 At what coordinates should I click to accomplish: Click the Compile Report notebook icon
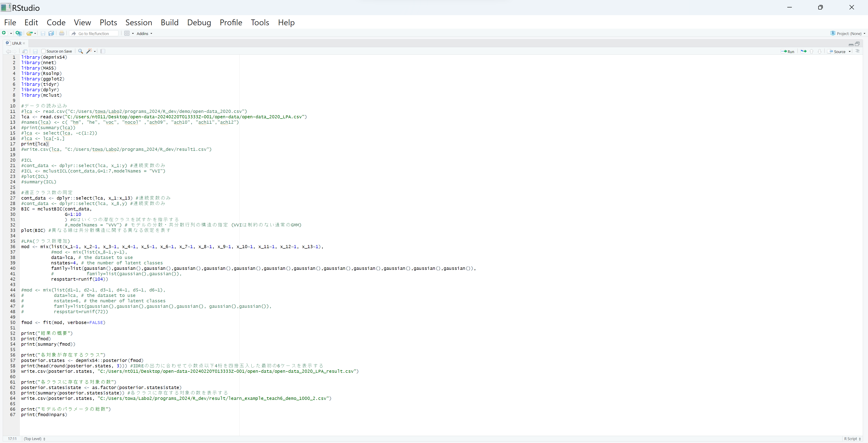pos(103,51)
